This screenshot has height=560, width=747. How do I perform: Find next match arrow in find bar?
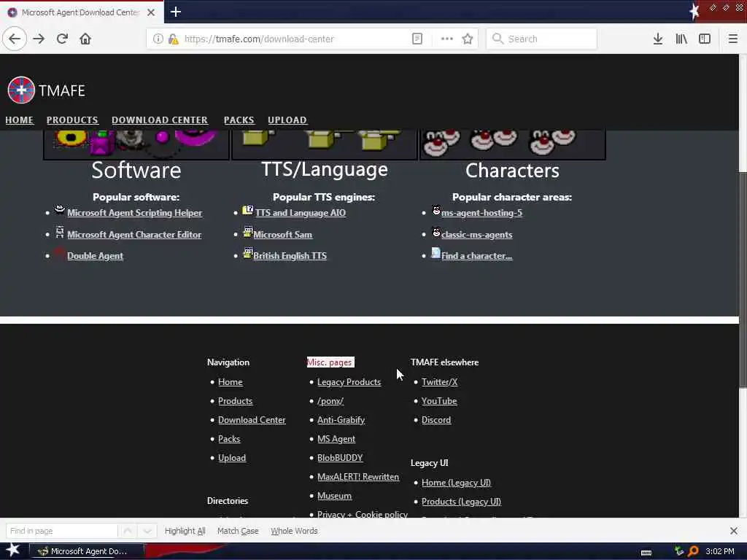click(147, 531)
